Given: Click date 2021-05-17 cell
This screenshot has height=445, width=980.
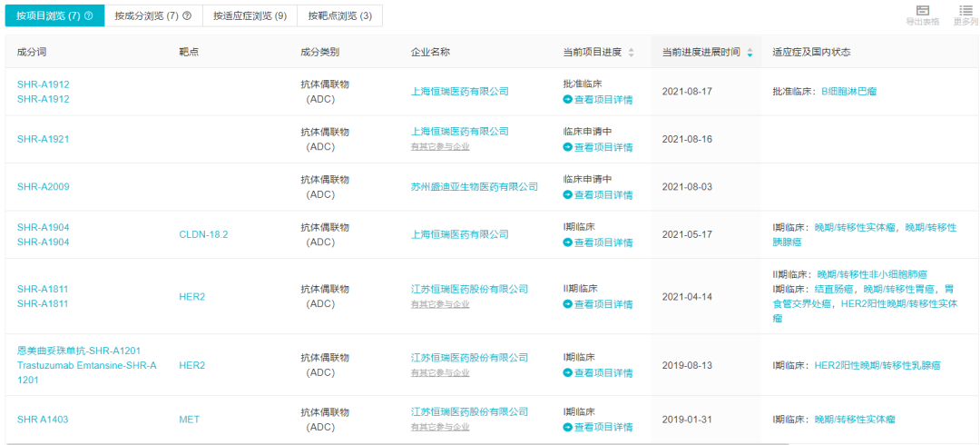Looking at the screenshot, I should pyautogui.click(x=687, y=234).
